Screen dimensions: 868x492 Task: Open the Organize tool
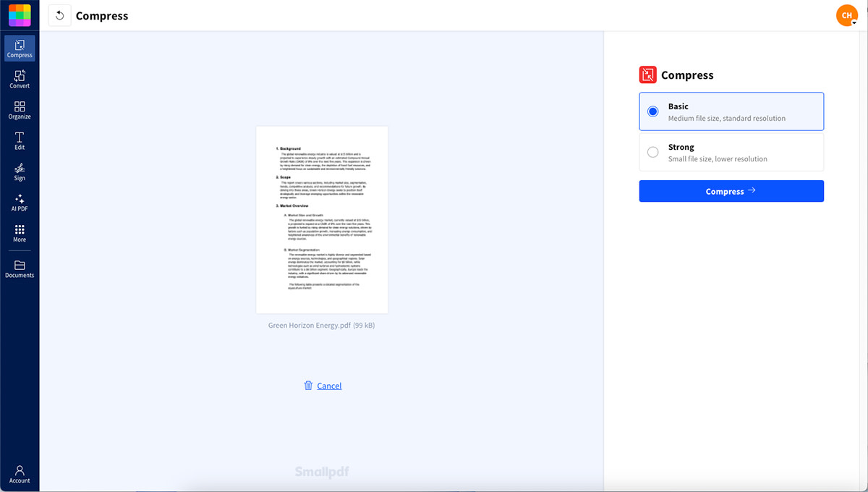click(x=20, y=109)
